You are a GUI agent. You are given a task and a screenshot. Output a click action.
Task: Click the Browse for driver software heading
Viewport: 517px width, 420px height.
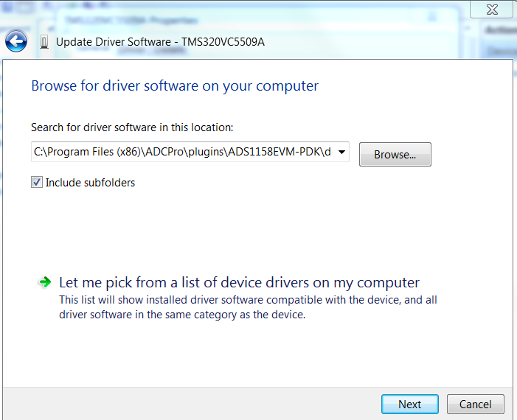pos(175,85)
